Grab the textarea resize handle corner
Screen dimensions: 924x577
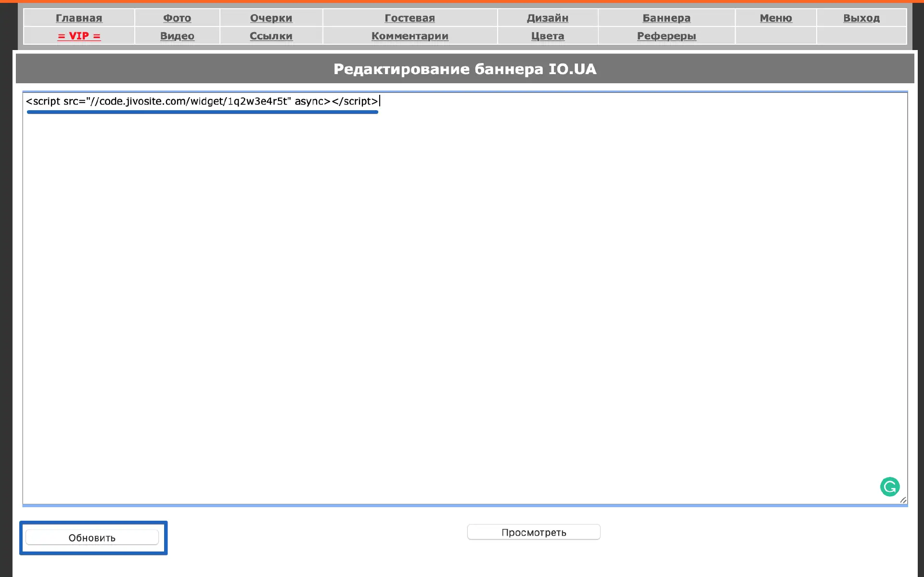(x=903, y=500)
